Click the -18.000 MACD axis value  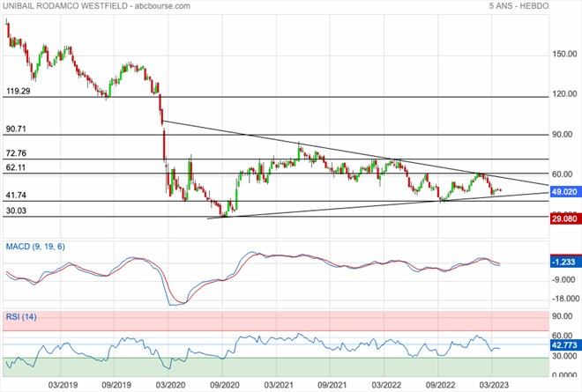tap(565, 299)
